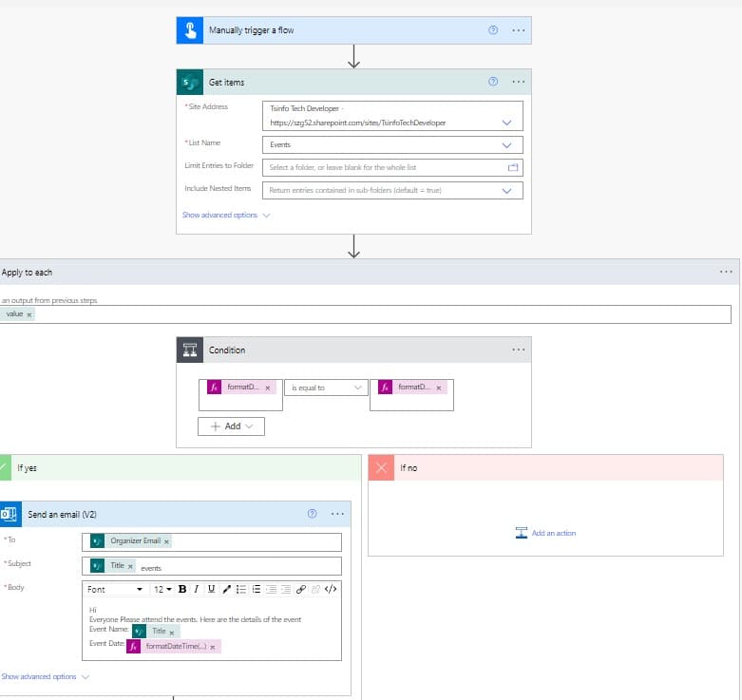Click the Outlook Send an email icon
The image size is (742, 700).
pyautogui.click(x=10, y=514)
